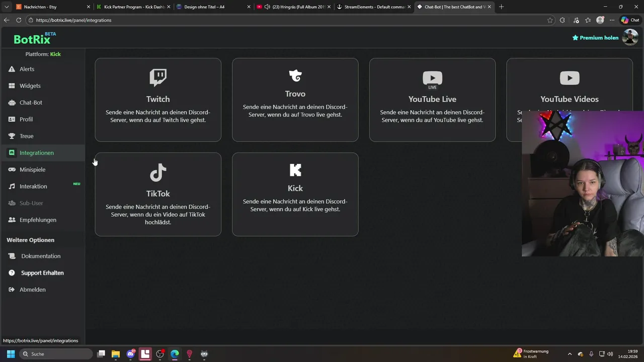Click Support Erhalten help item
Screen dimensions: 644x362
coord(42,273)
